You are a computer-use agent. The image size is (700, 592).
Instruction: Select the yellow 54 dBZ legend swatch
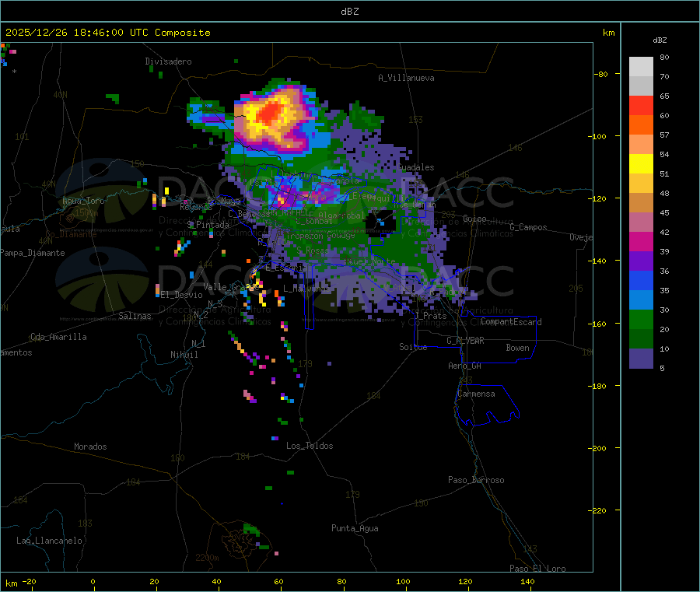tap(641, 164)
